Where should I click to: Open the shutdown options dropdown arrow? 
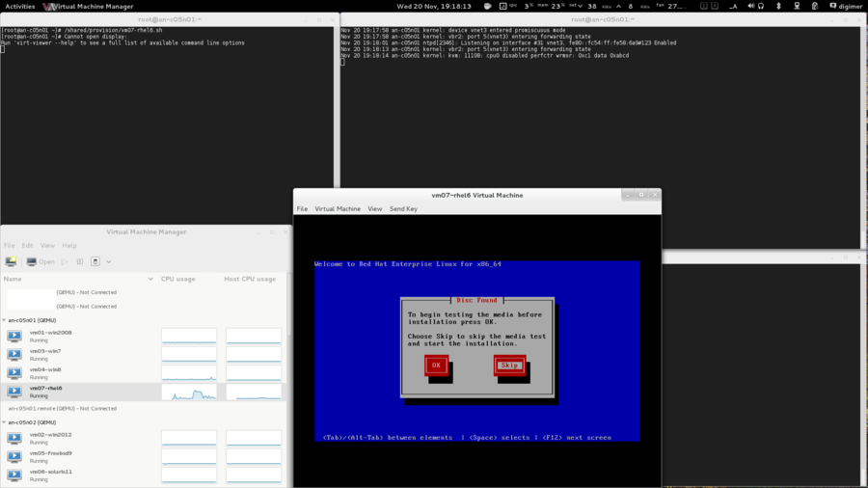pos(108,261)
